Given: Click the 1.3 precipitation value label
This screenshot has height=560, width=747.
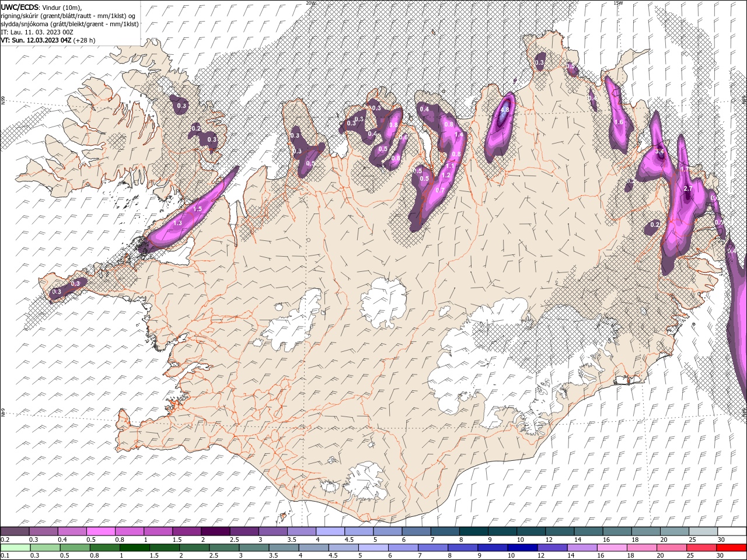Looking at the screenshot, I should tap(178, 223).
